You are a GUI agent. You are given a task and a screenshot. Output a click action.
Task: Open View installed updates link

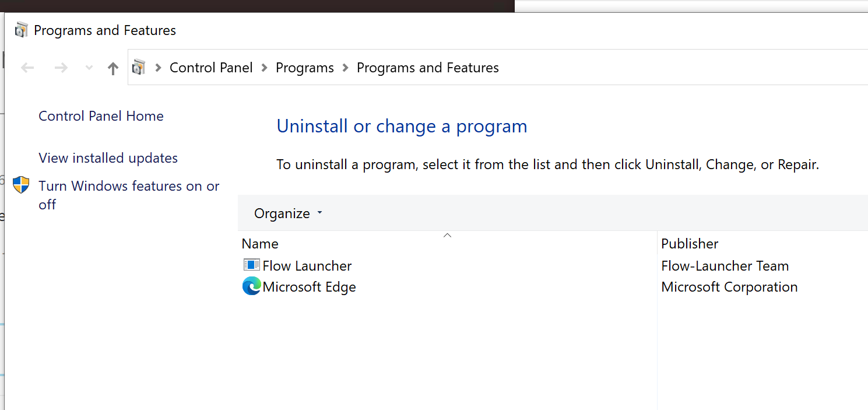pyautogui.click(x=108, y=158)
